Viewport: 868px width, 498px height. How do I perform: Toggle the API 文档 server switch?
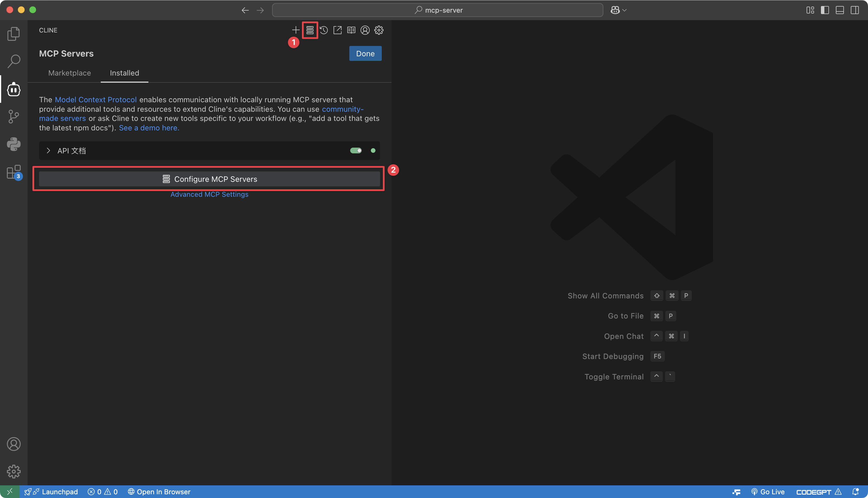[356, 150]
